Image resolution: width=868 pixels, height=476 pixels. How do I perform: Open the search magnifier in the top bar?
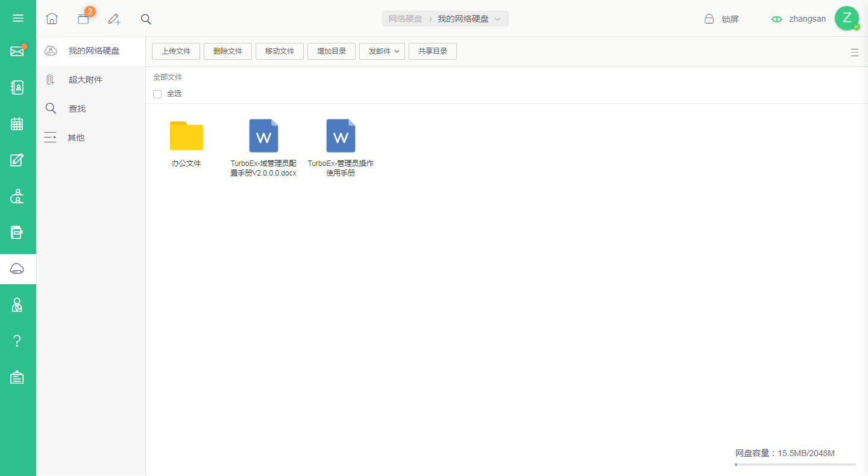(146, 19)
